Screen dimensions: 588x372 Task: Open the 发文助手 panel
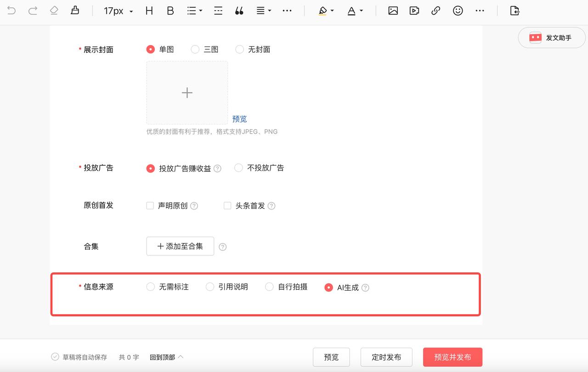coord(551,38)
